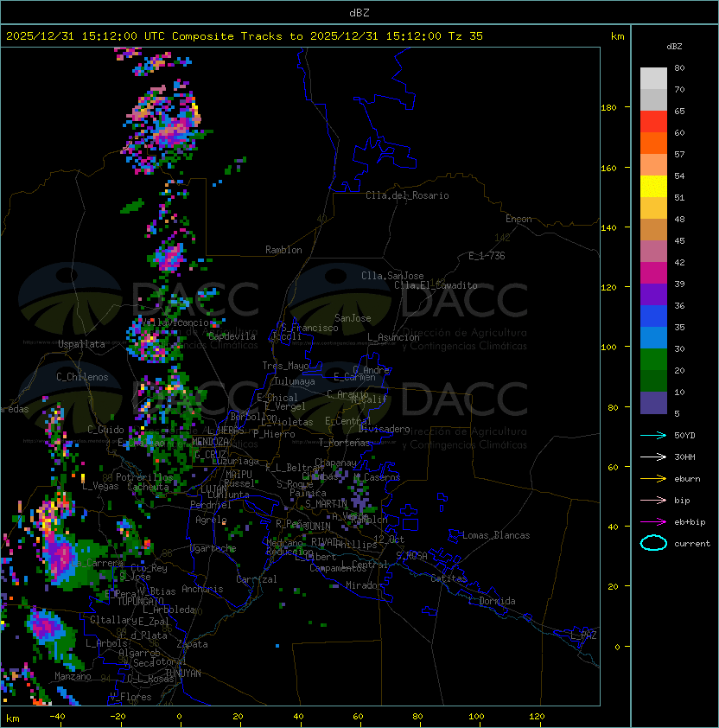Click the dBZ heading above color scale
Image resolution: width=719 pixels, height=728 pixels.
pos(674,47)
